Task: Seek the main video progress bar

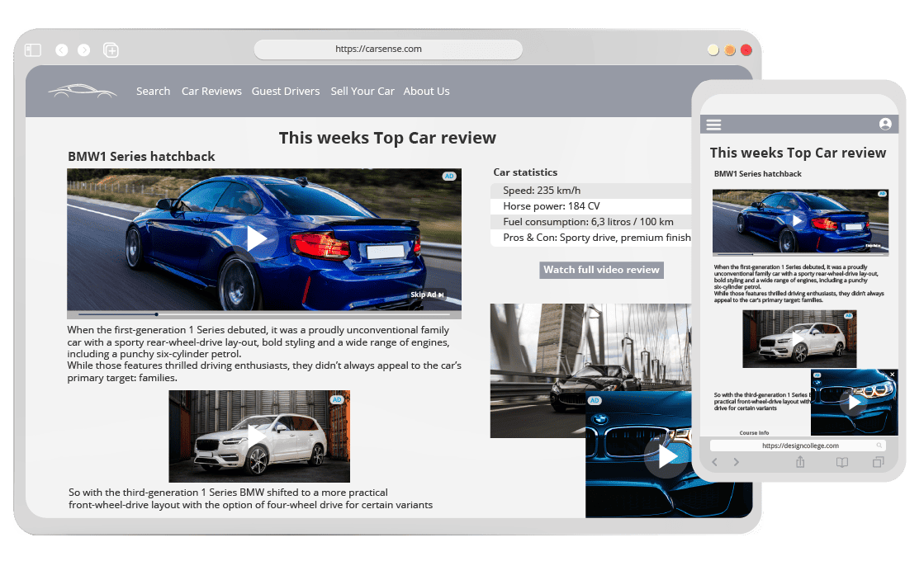Action: 264,314
